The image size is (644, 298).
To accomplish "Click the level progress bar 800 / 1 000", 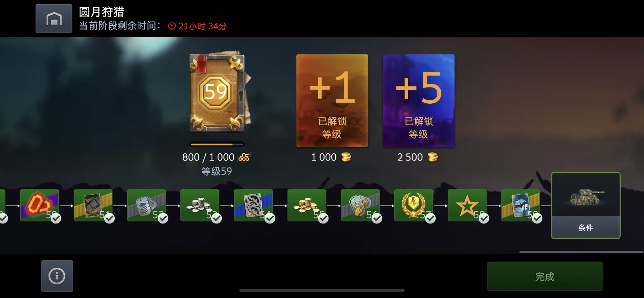I will click(x=217, y=144).
